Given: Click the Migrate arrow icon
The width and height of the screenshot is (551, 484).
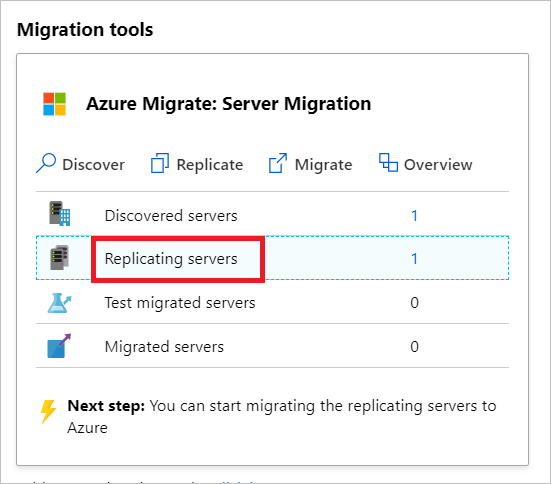Looking at the screenshot, I should pyautogui.click(x=278, y=163).
